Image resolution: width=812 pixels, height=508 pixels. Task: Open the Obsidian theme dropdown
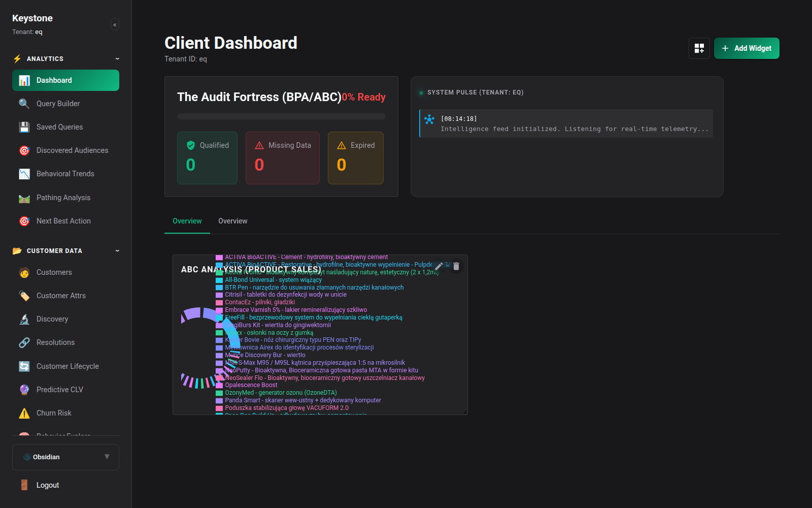[65, 457]
